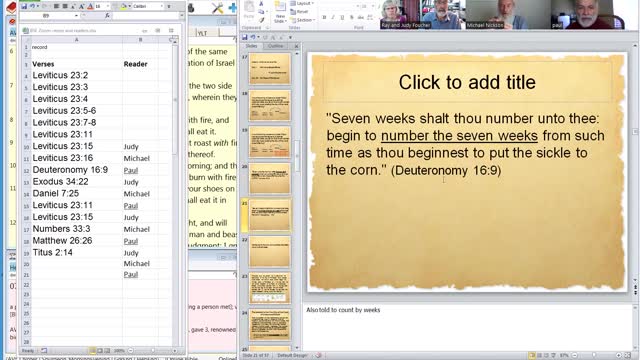Select slide 19 thumbnail
This screenshot has width=640, height=360.
coord(269,142)
